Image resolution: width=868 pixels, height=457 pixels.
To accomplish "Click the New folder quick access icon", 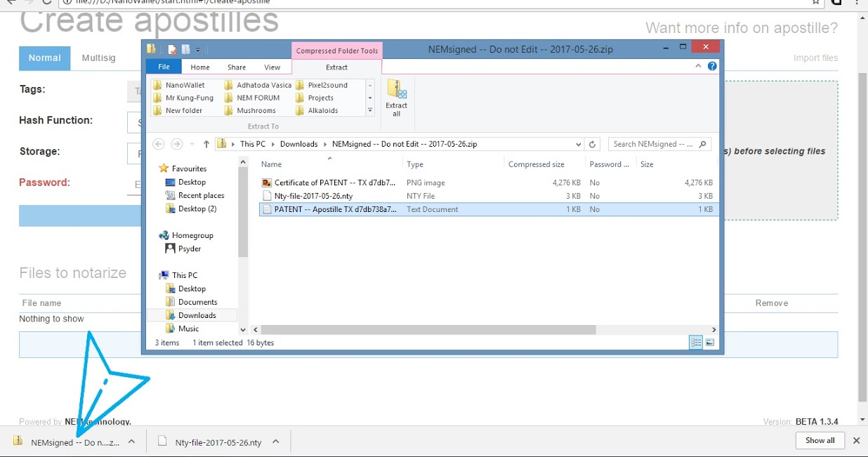I will (185, 49).
